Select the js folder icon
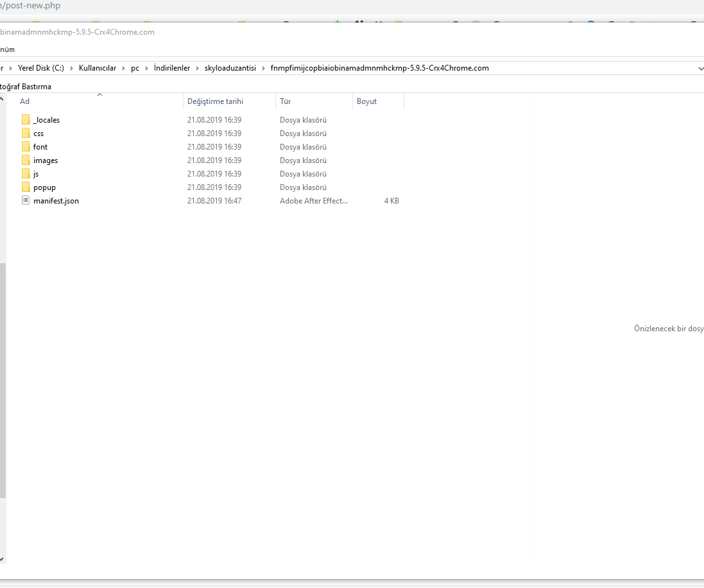 pyautogui.click(x=26, y=174)
